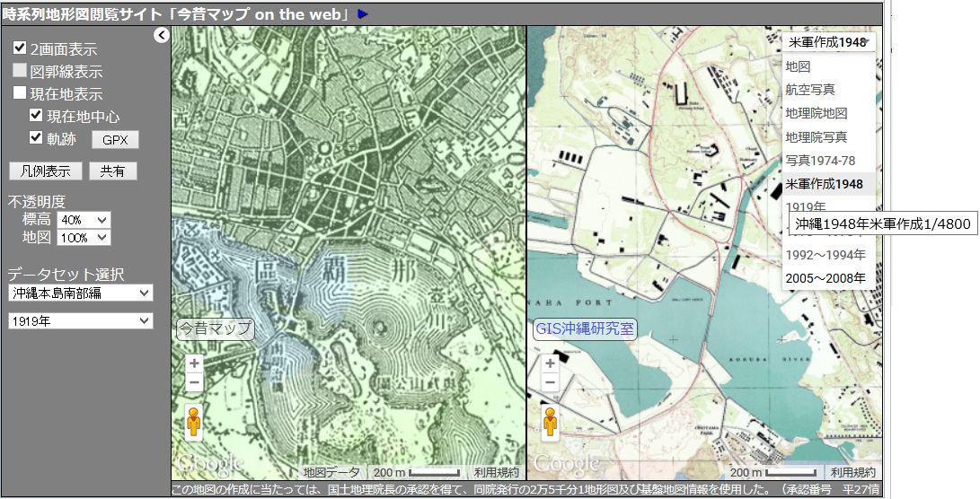Uncheck the 現在地中心 checkbox
980x499 pixels.
(36, 116)
